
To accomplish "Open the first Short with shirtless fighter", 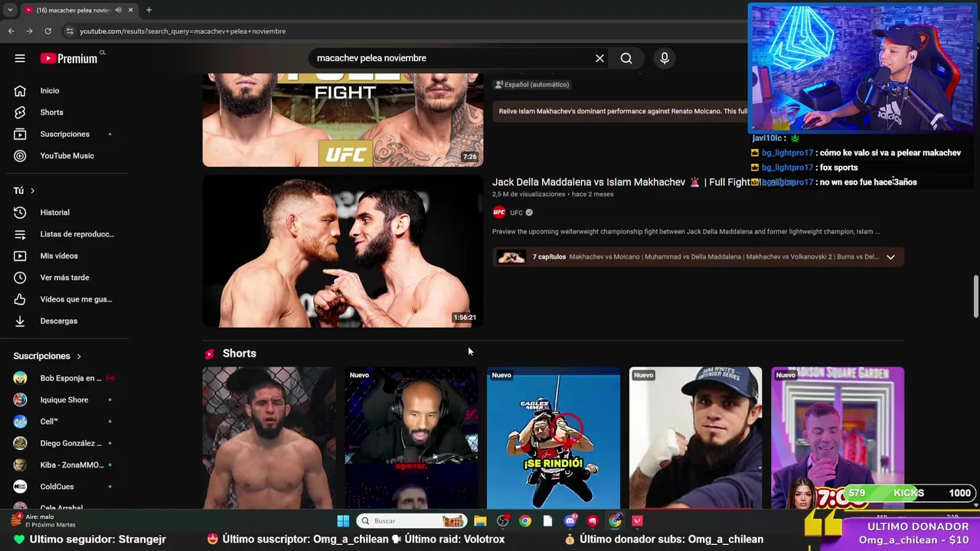I will [x=269, y=438].
